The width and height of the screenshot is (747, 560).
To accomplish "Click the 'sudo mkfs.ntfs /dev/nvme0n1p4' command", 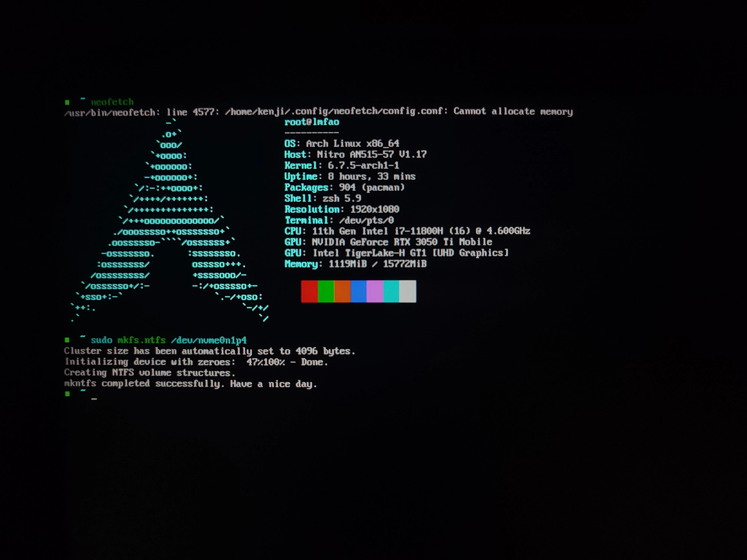I will [168, 340].
